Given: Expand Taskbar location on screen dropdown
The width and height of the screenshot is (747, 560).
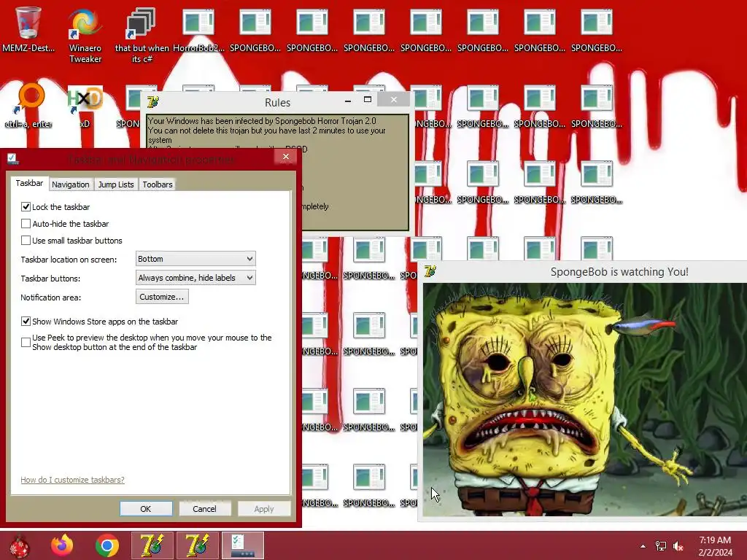Looking at the screenshot, I should click(196, 259).
